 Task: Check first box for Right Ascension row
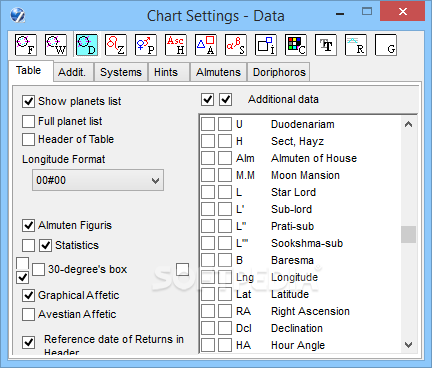coord(208,311)
